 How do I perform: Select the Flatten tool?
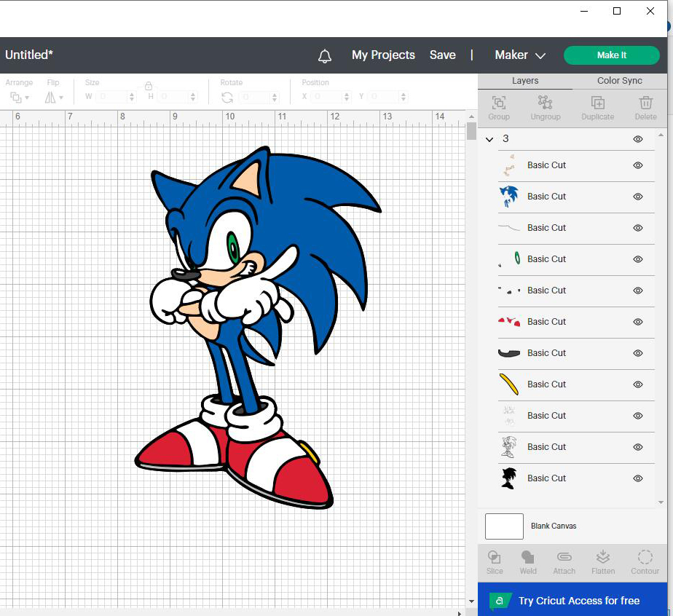tap(603, 562)
